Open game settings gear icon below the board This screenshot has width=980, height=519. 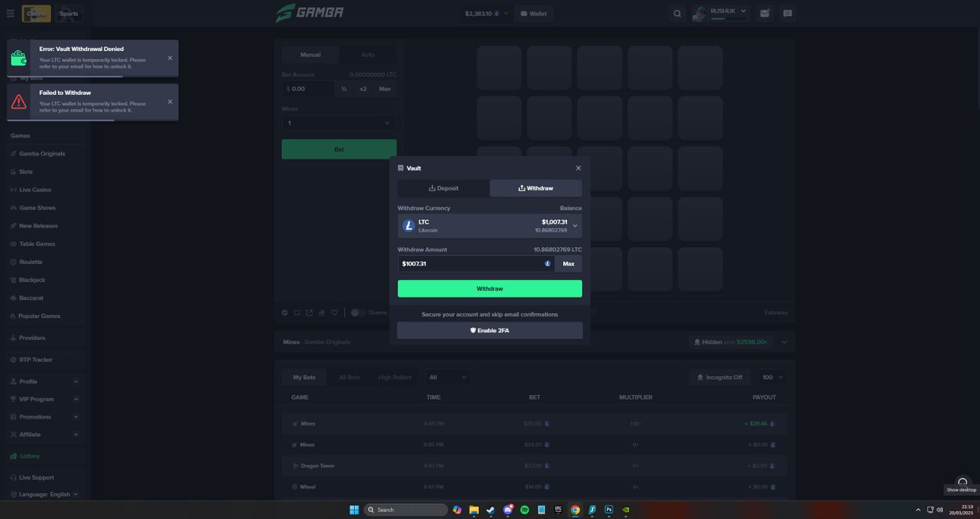click(285, 312)
